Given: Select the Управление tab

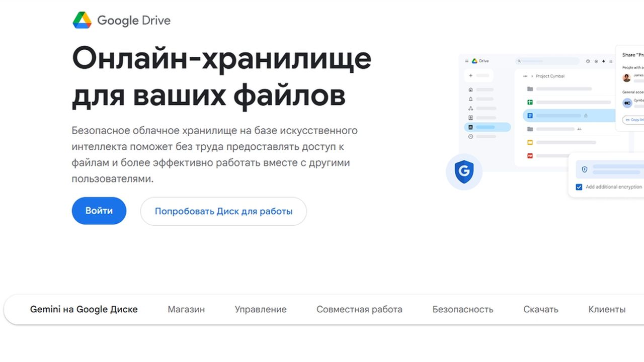Looking at the screenshot, I should (x=261, y=309).
